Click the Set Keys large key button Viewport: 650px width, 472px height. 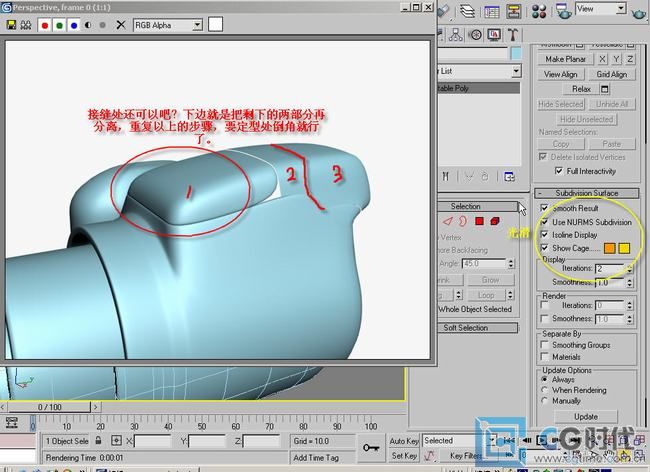[371, 448]
